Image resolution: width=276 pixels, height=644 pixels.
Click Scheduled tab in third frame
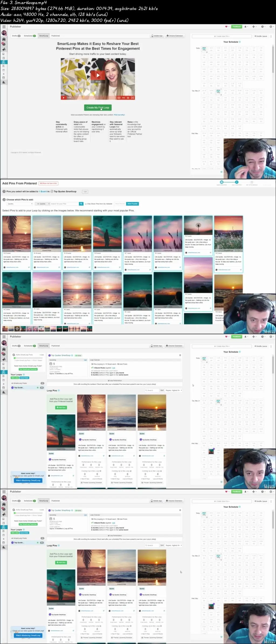tap(30, 346)
